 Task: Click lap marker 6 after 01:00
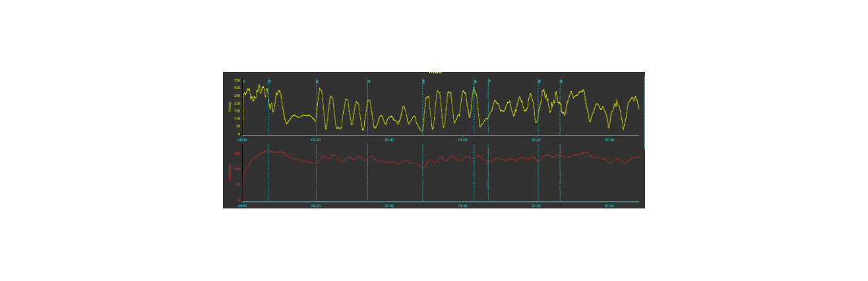475,81
